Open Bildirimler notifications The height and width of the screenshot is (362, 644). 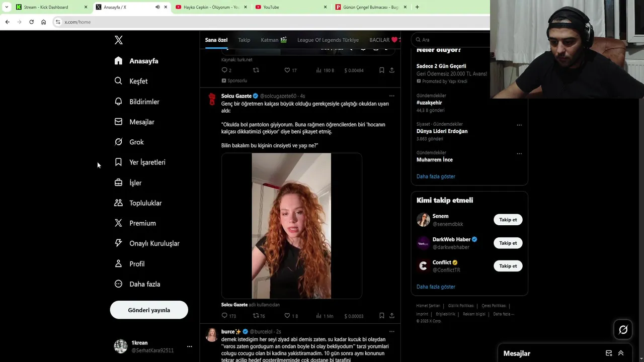tap(137, 102)
